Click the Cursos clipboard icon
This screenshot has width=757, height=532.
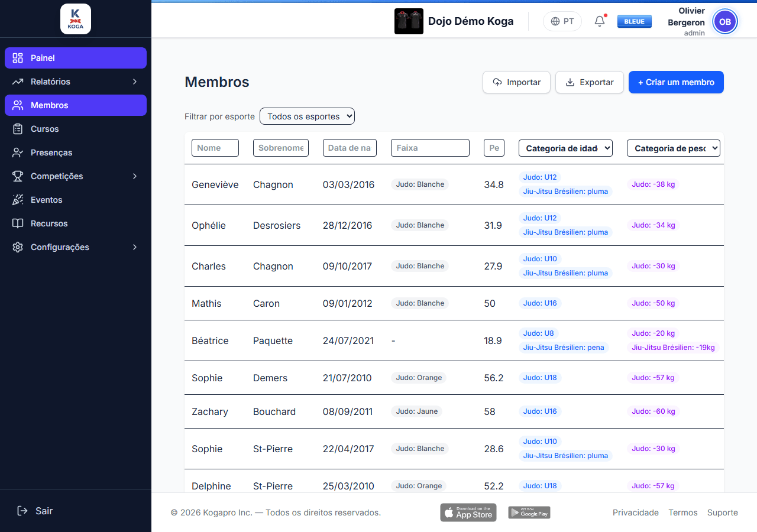18,129
